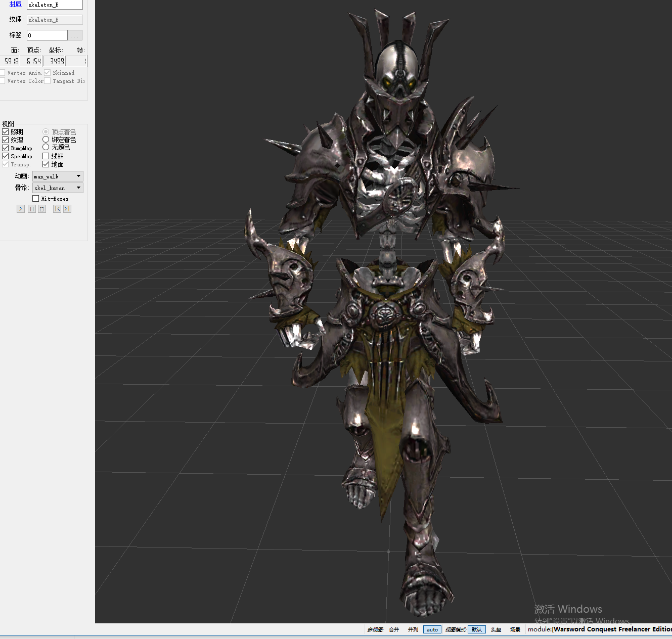Stop the animation with the square button
672x639 pixels.
pos(42,209)
